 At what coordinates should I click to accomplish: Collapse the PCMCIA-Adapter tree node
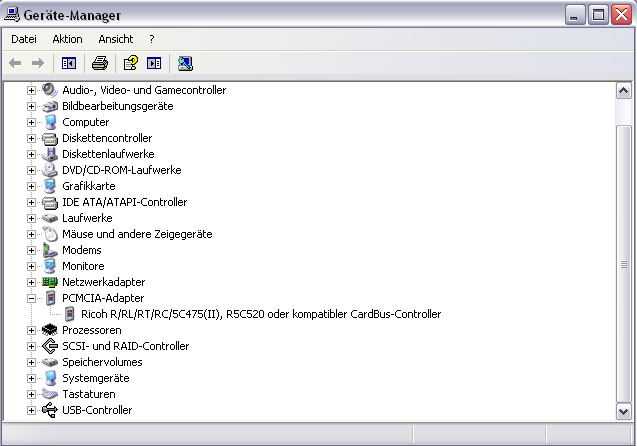32,298
